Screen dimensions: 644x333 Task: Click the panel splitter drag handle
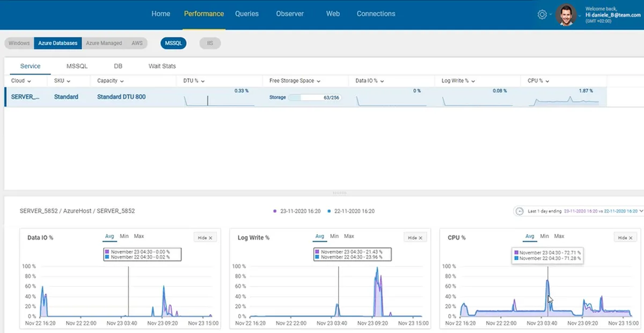(x=339, y=193)
